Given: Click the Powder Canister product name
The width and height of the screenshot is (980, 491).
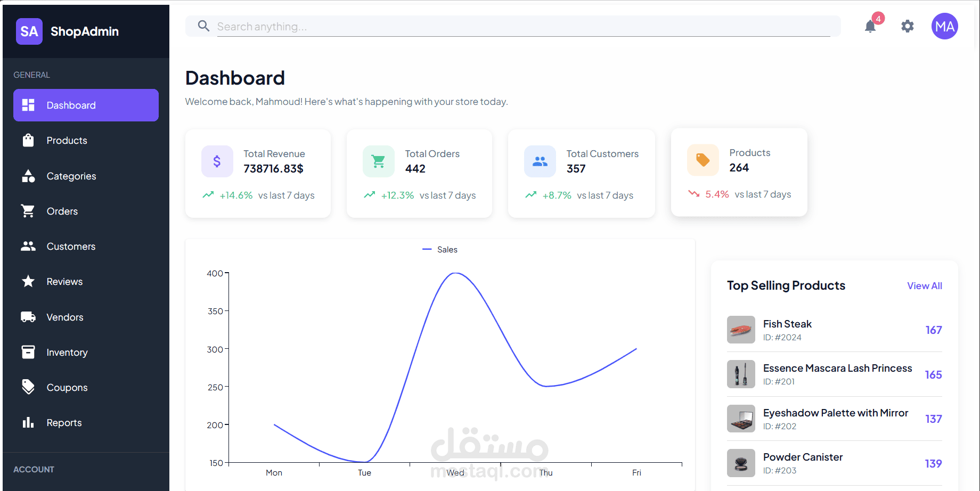Looking at the screenshot, I should (803, 457).
